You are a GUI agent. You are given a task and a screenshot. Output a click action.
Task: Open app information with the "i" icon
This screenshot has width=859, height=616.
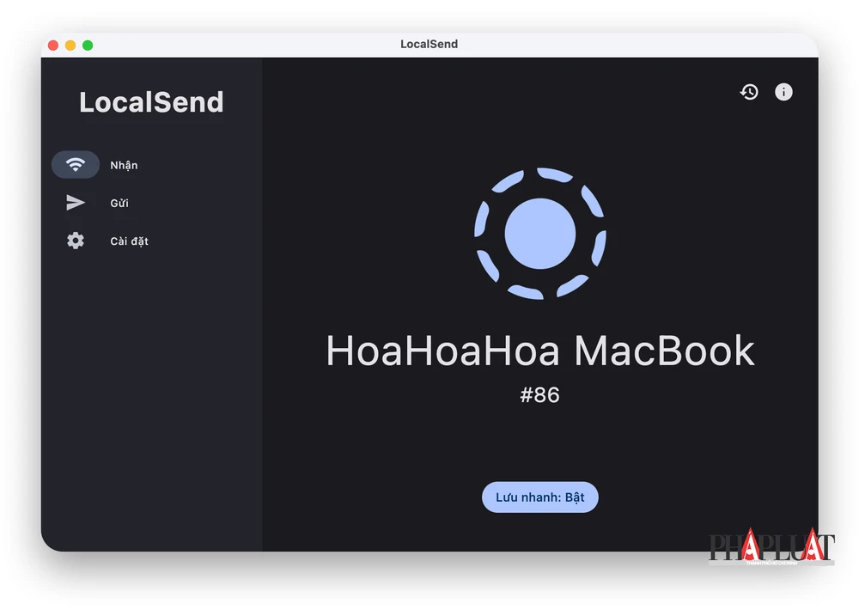783,92
